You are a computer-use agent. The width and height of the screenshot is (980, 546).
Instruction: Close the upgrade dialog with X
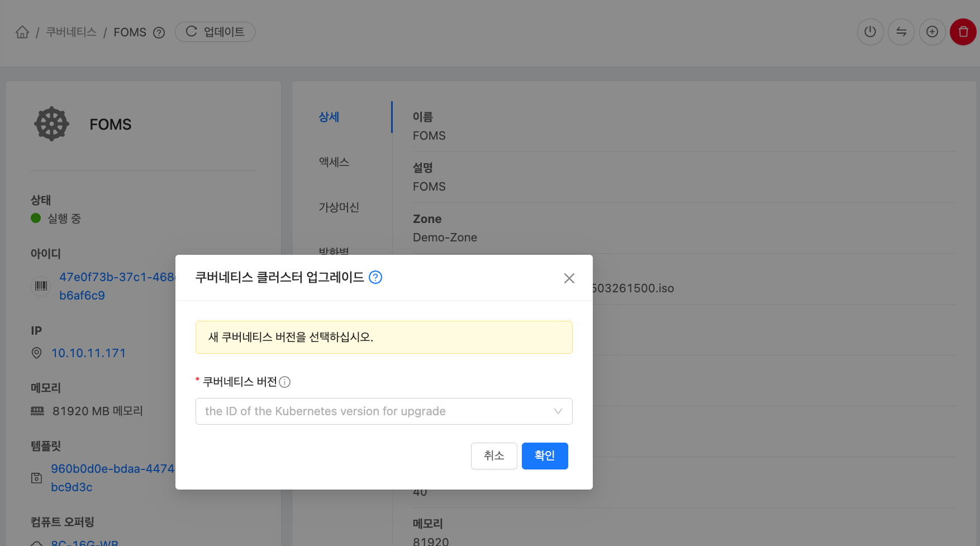569,278
